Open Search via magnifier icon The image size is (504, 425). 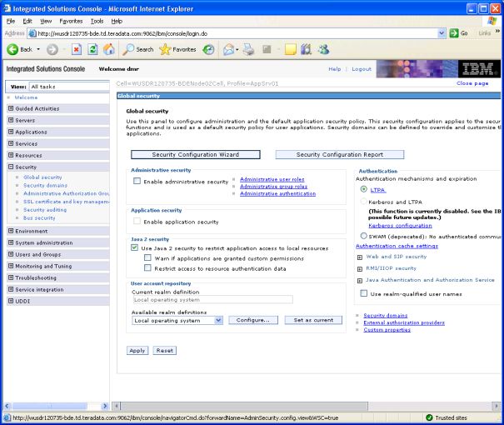[128, 49]
